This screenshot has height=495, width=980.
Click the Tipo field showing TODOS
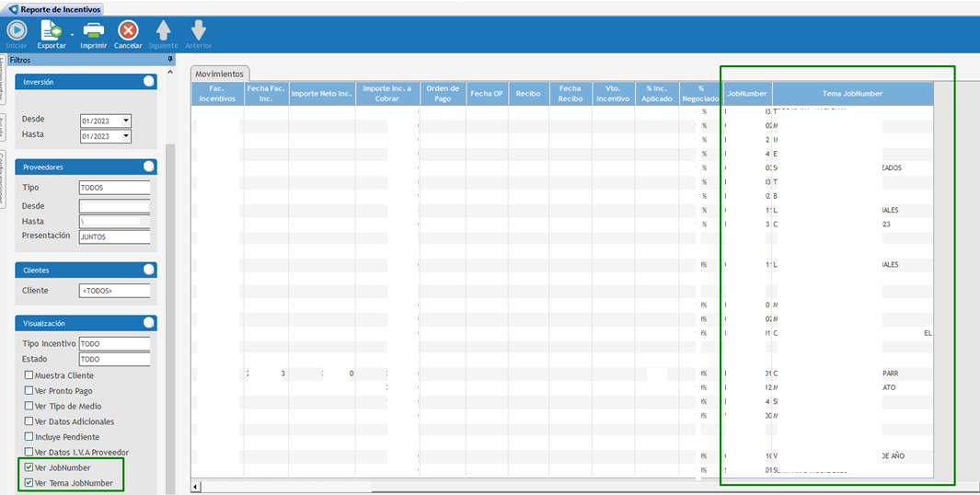114,188
